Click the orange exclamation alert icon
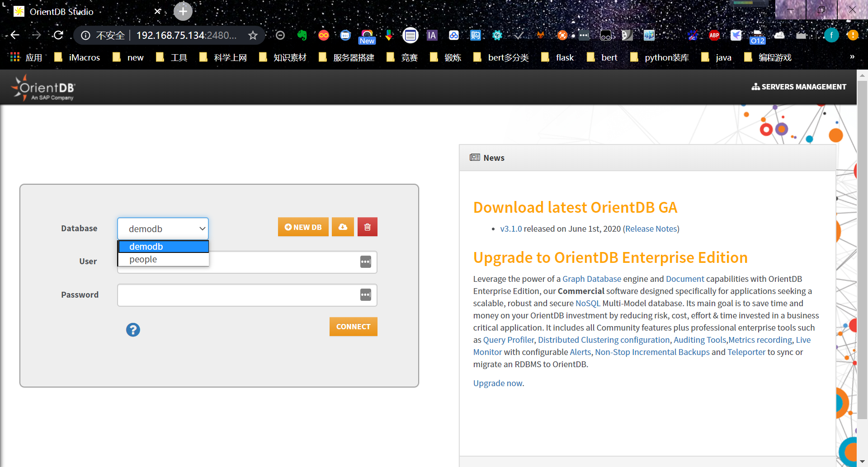Image resolution: width=868 pixels, height=467 pixels. (853, 35)
